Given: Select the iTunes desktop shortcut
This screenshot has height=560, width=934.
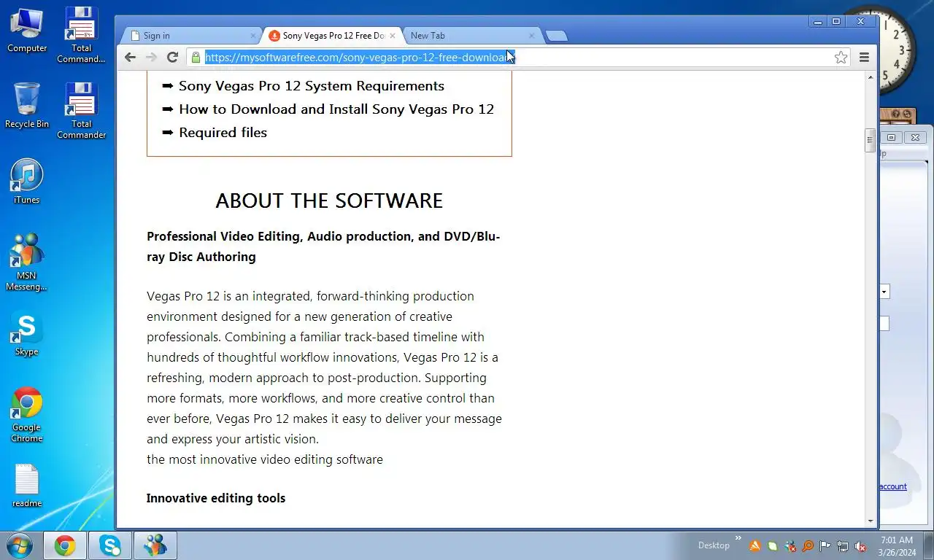Looking at the screenshot, I should coord(27,182).
